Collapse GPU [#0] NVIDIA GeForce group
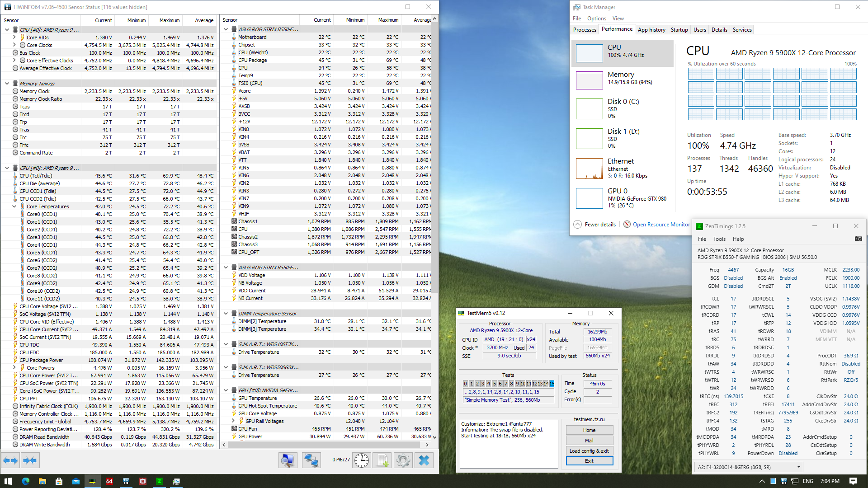This screenshot has height=488, width=868. pyautogui.click(x=226, y=390)
